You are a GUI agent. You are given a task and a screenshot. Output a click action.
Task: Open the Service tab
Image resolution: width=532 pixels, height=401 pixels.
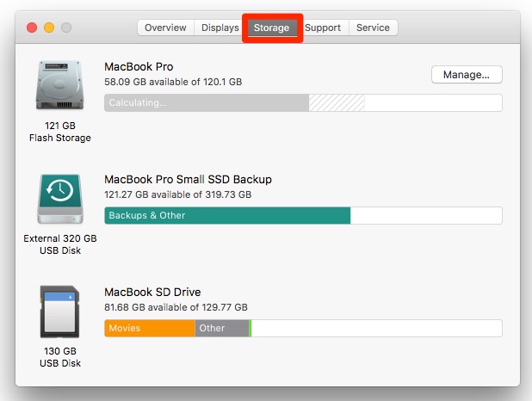[373, 28]
